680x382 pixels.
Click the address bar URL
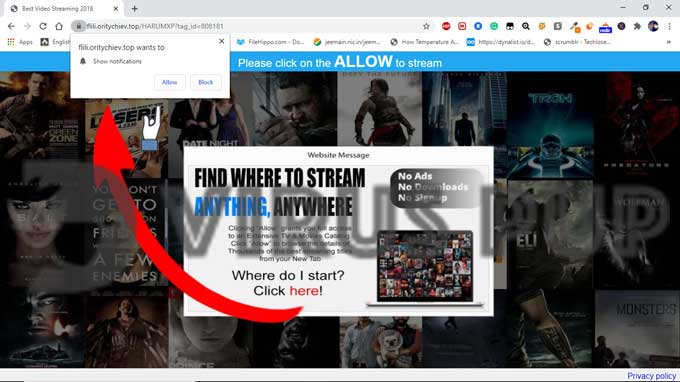pyautogui.click(x=155, y=26)
